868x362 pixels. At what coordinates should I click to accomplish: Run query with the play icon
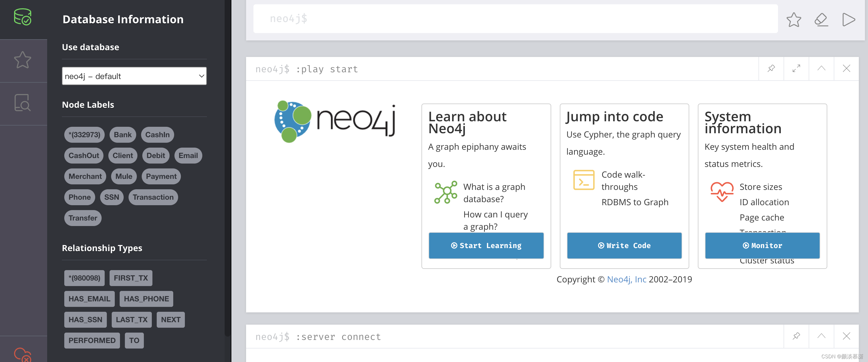click(848, 19)
